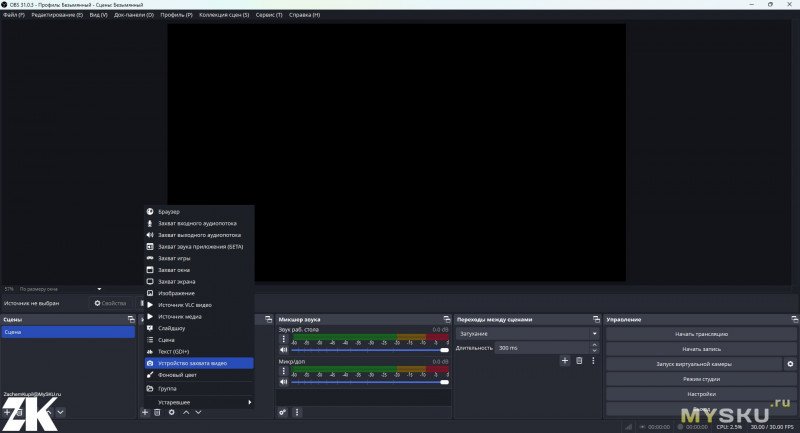Image resolution: width=800 pixels, height=433 pixels.
Task: Open options menu for Микр/доп
Action: click(284, 371)
